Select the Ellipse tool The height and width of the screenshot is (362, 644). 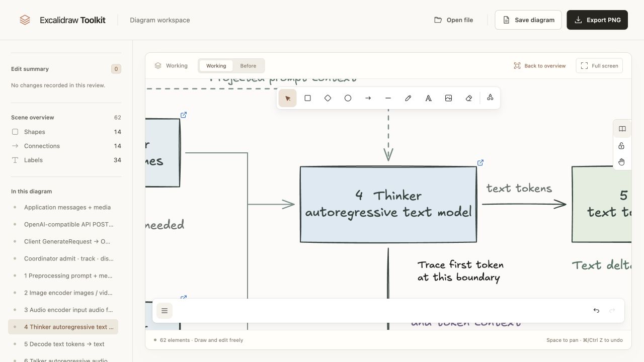[x=348, y=98]
